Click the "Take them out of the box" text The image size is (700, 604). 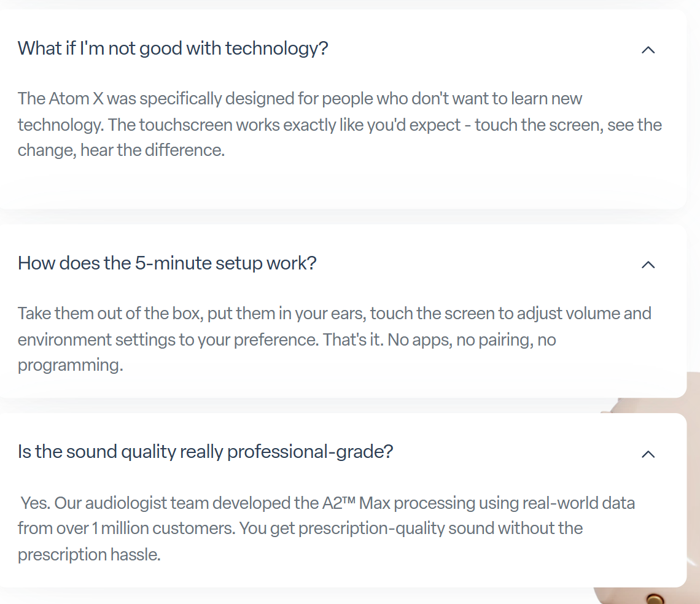click(109, 314)
